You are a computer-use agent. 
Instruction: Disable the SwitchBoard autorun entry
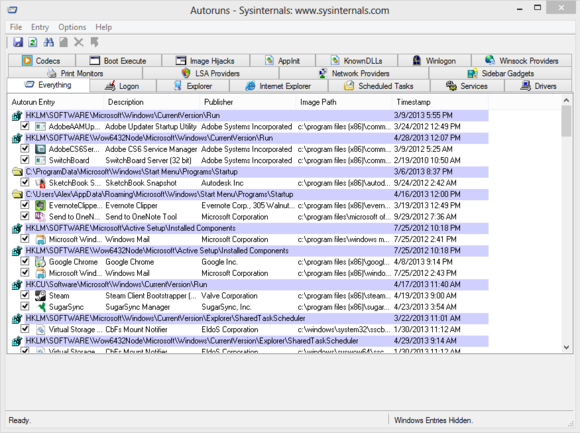tap(25, 160)
